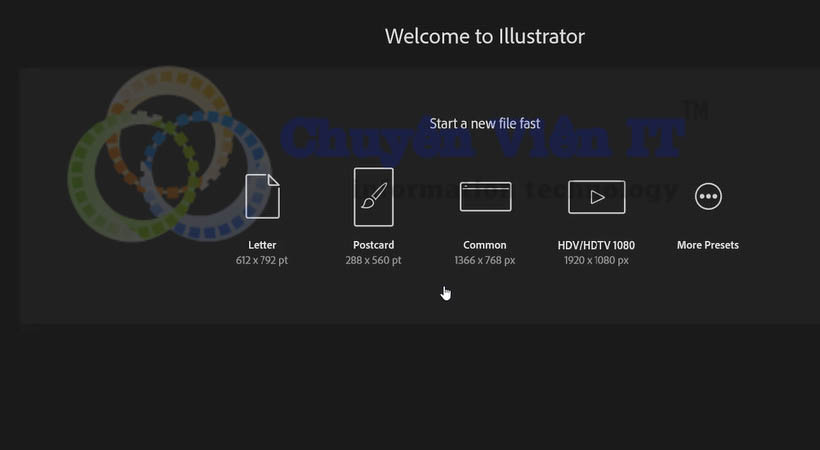Viewport: 820px width, 450px height.
Task: Click the 288 x 560 pt size text
Action: pos(373,260)
